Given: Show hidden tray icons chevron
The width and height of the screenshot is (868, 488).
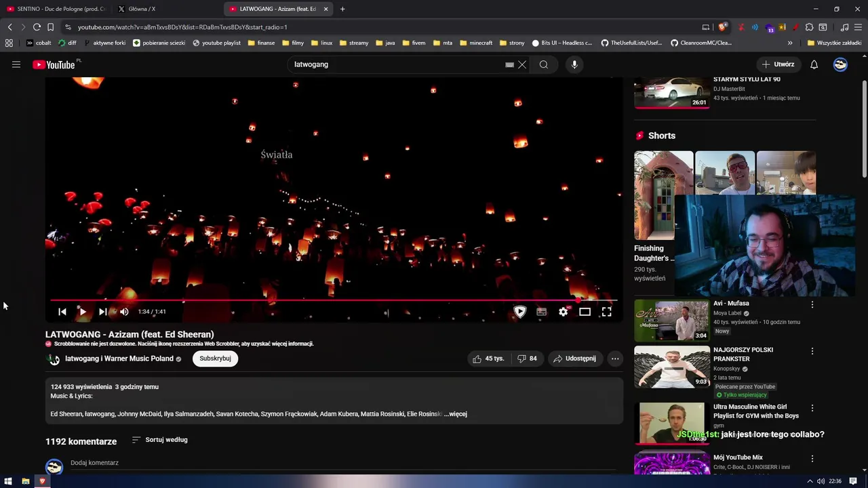Looking at the screenshot, I should coord(810,481).
